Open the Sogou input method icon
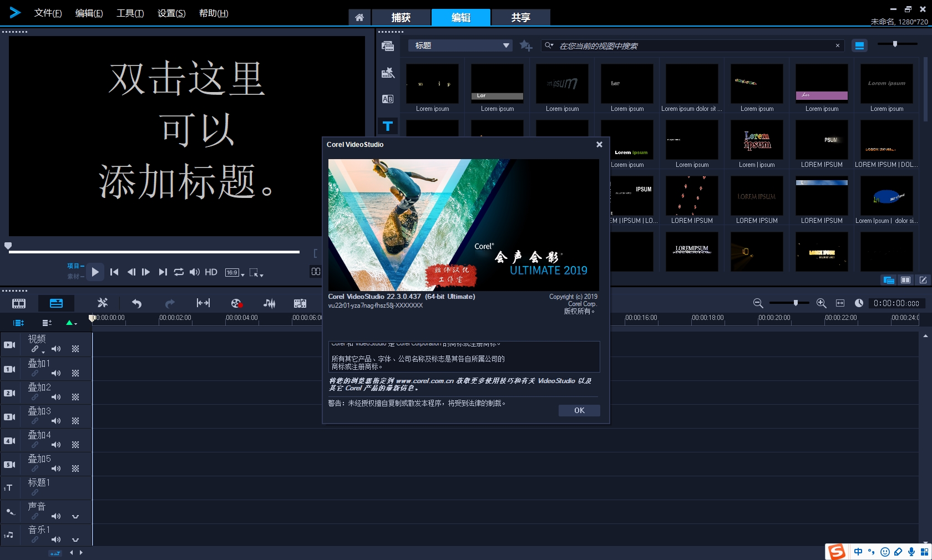Screen dimensions: 932x560 (837, 552)
